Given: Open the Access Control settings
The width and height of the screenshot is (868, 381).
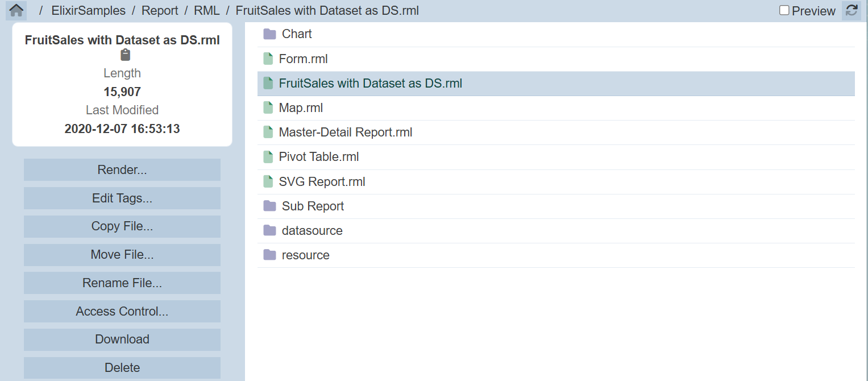Looking at the screenshot, I should point(122,311).
